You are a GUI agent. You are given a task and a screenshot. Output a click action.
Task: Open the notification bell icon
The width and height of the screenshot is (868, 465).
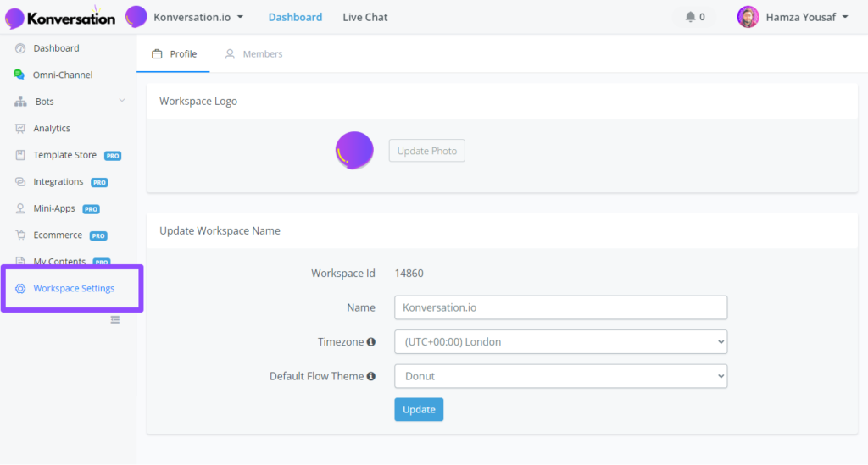pos(690,17)
